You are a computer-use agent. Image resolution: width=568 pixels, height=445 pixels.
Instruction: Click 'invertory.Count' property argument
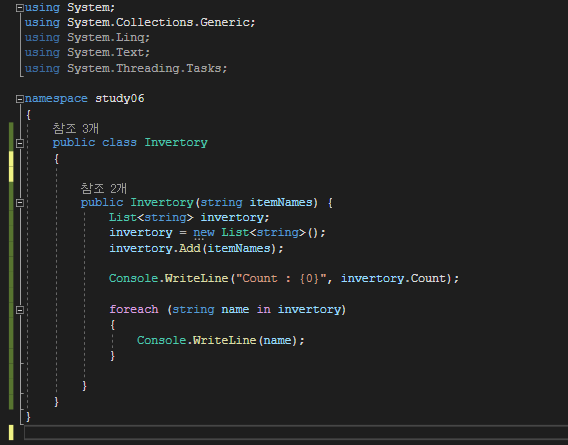[x=394, y=278]
